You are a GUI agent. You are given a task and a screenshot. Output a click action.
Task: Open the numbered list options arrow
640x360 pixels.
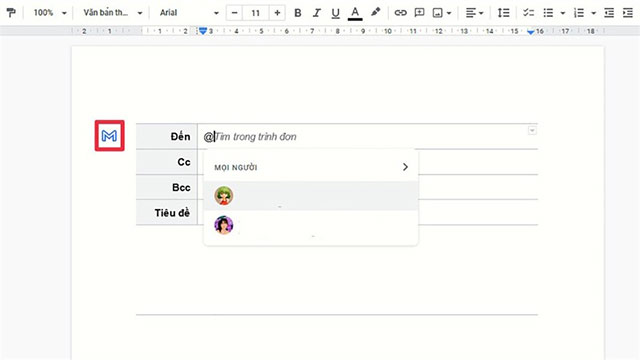pyautogui.click(x=593, y=13)
